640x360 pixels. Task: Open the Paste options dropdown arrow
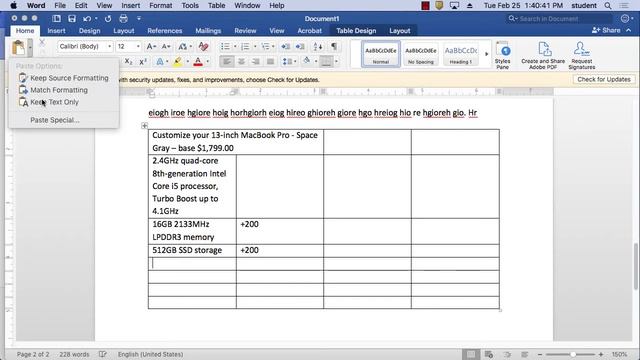point(30,48)
